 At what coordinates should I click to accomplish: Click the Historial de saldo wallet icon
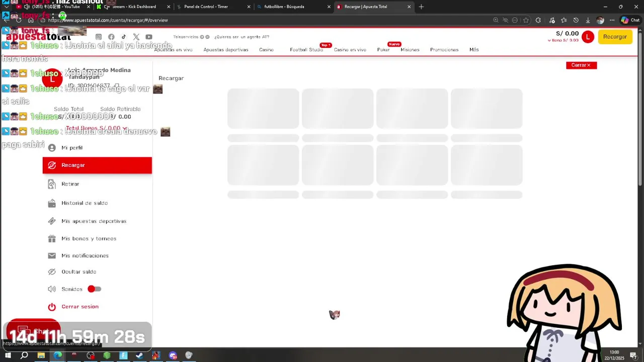pos(52,203)
